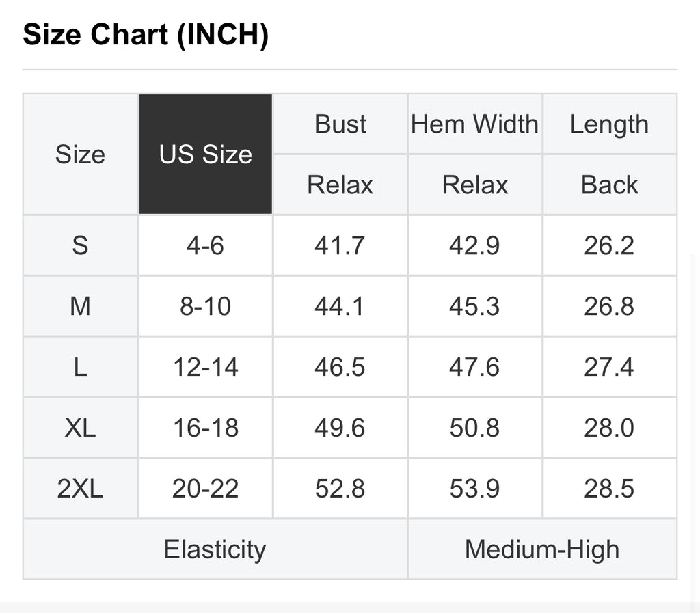The width and height of the screenshot is (700, 613).
Task: Click the 4-6 US size cell
Action: pos(205,245)
